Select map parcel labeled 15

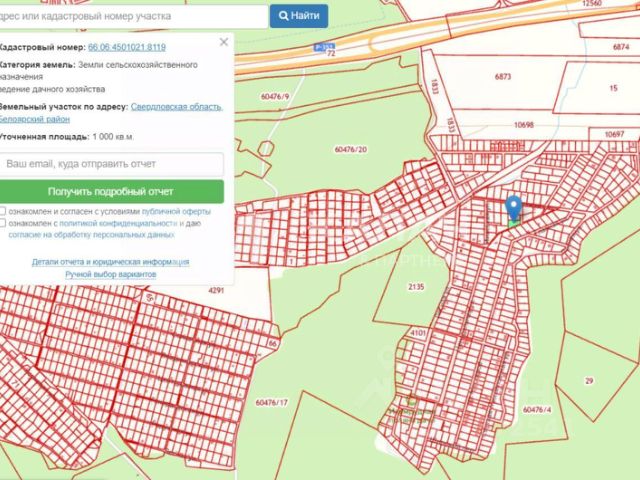point(613,88)
